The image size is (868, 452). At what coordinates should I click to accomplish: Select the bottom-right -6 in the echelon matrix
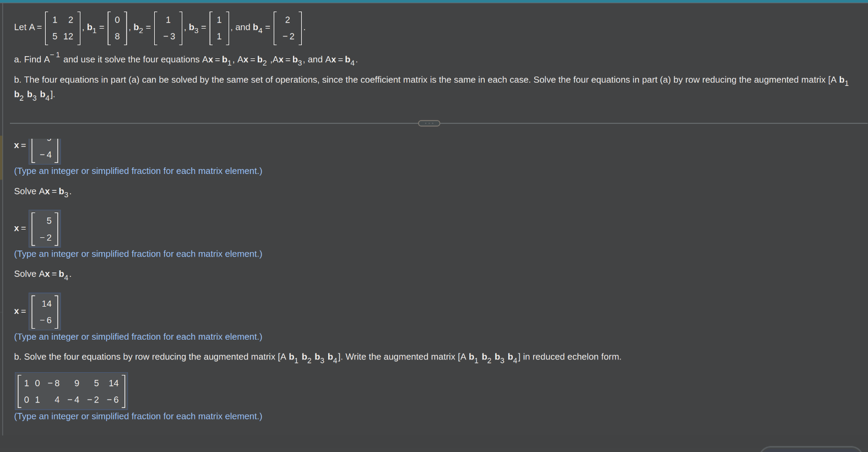pos(113,400)
